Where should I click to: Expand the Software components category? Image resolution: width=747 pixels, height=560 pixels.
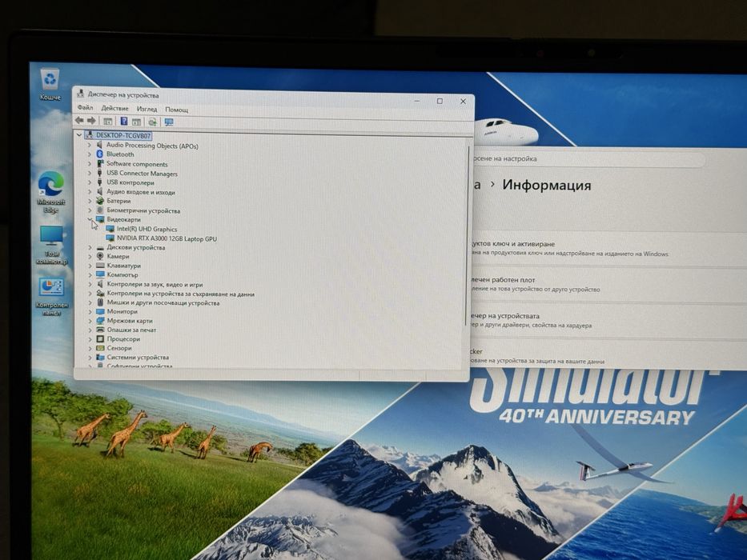[90, 163]
